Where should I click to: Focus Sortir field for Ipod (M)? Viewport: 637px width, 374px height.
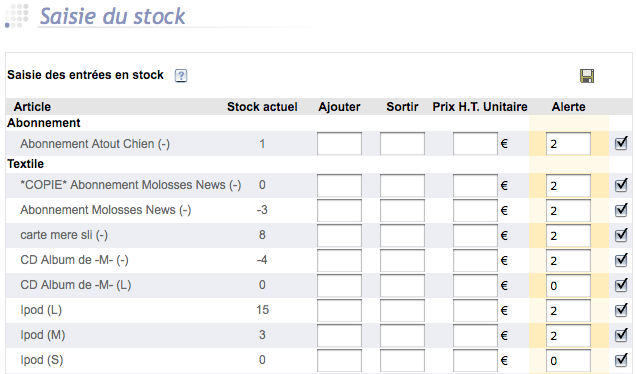(402, 336)
